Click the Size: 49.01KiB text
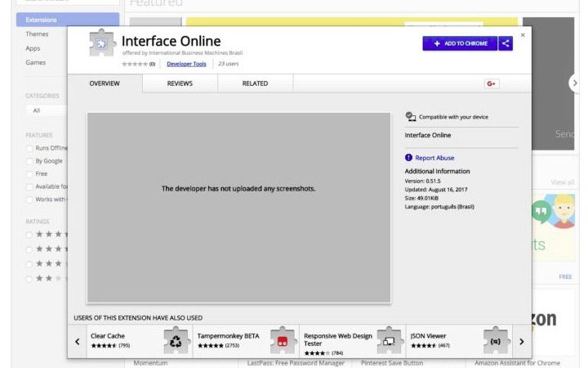The image size is (588, 368). coord(421,198)
